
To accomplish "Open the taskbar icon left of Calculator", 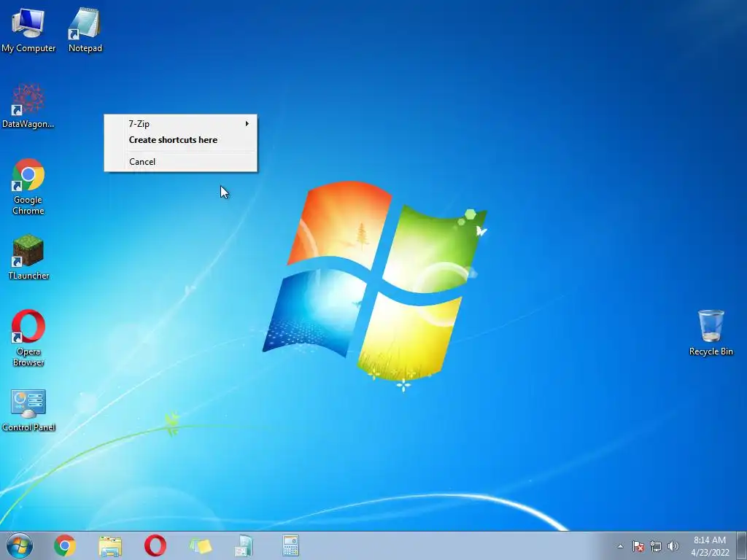I will click(x=245, y=545).
